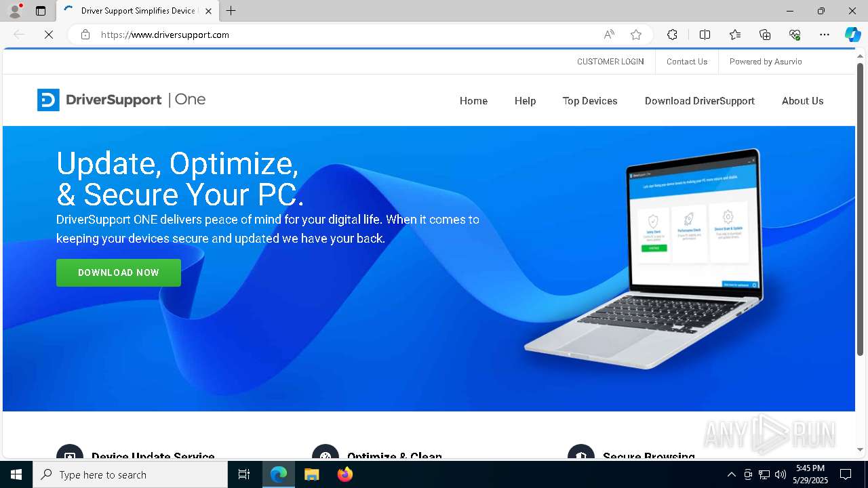
Task: Open Download DriverSupport menu item
Action: 700,101
